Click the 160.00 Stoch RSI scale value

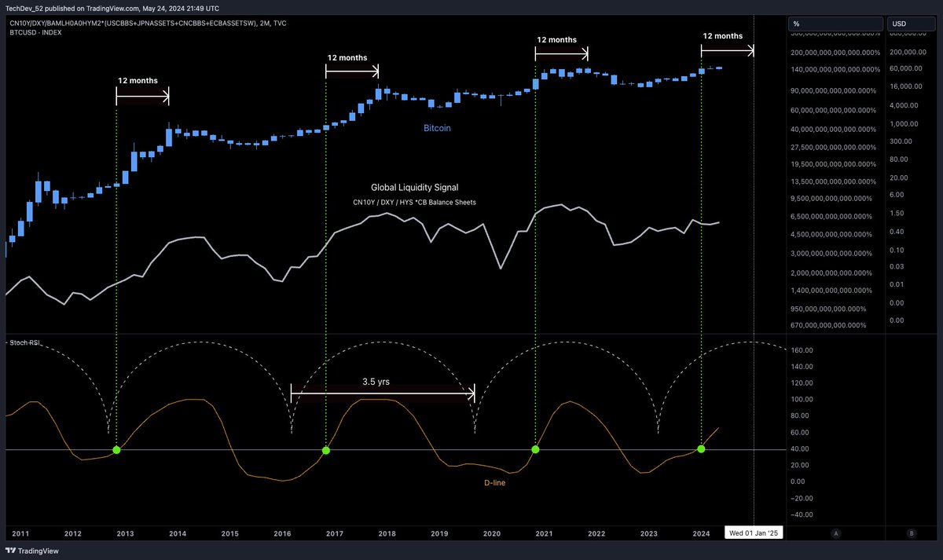tap(802, 350)
